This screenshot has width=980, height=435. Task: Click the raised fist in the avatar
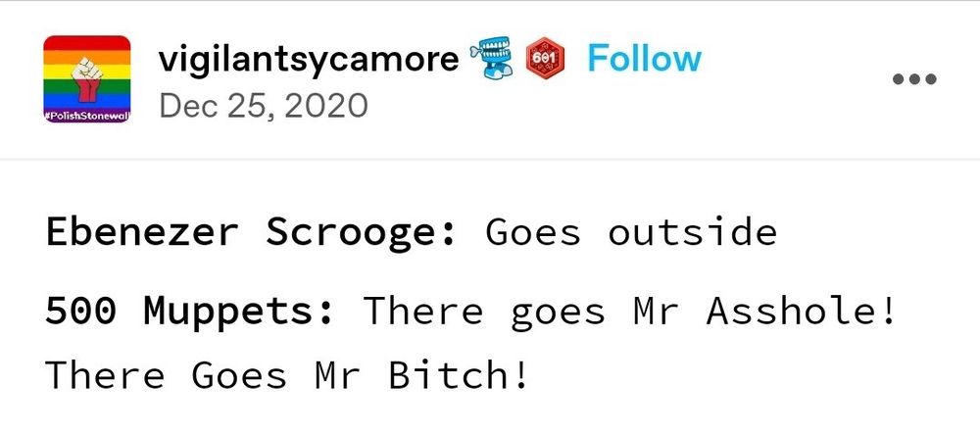pos(86,78)
